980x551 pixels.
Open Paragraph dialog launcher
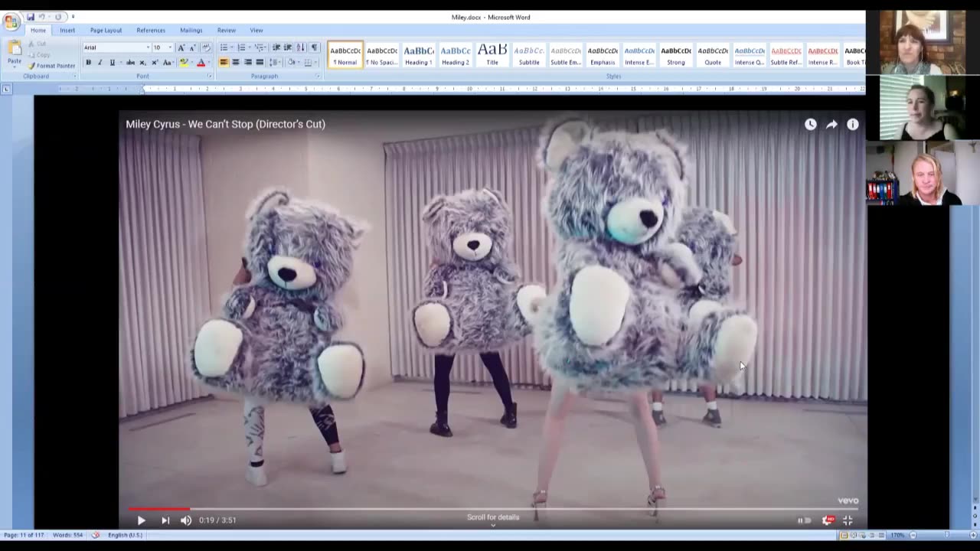tap(318, 77)
